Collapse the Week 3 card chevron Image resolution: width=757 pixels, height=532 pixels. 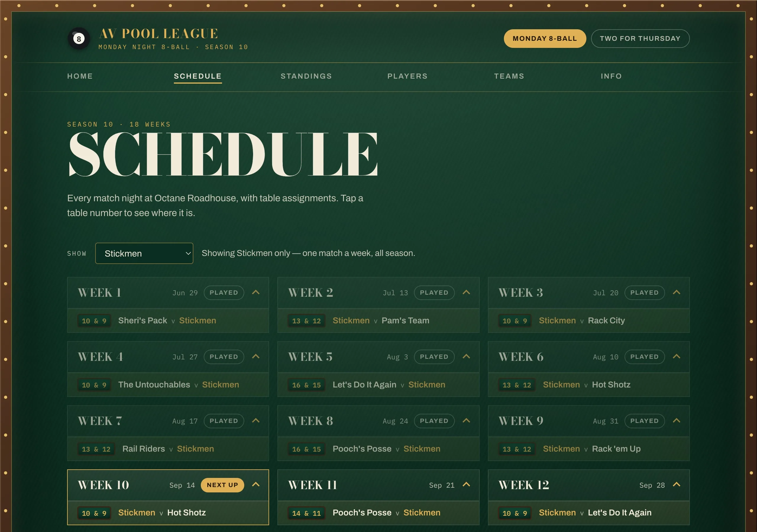point(677,292)
